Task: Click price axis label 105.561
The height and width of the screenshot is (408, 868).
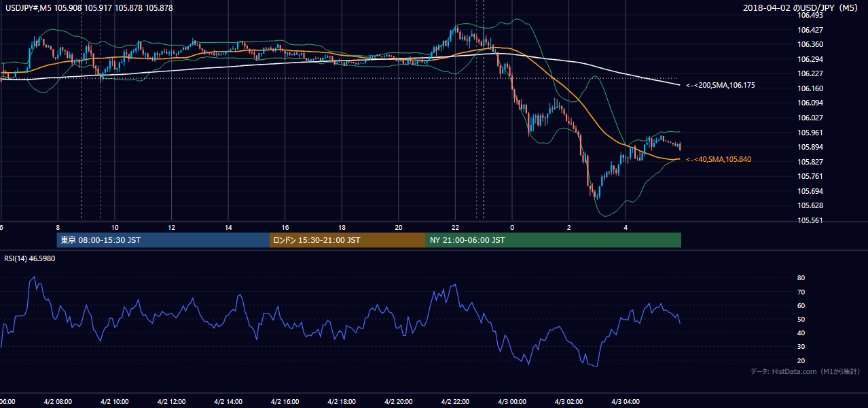Action: [x=809, y=220]
